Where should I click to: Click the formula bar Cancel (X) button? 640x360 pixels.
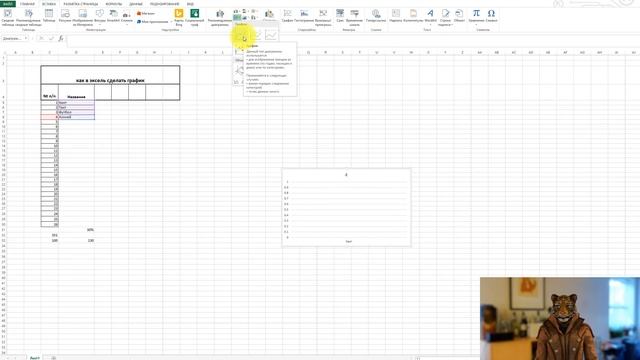[x=41, y=38]
